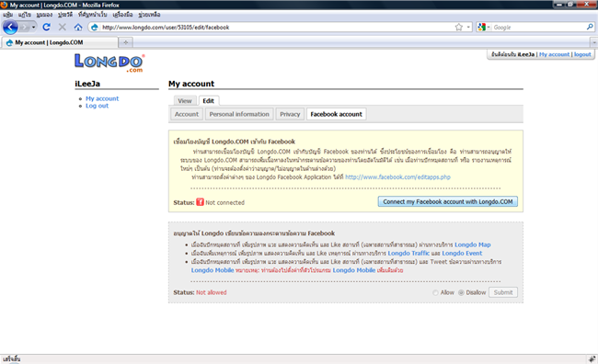Click Log out in left sidebar
This screenshot has height=364, width=598.
pos(97,106)
